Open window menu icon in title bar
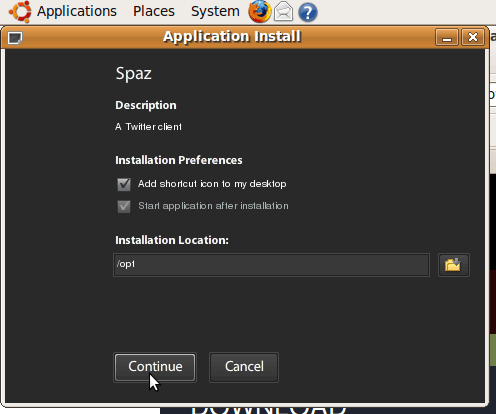The height and width of the screenshot is (414, 496). click(15, 38)
